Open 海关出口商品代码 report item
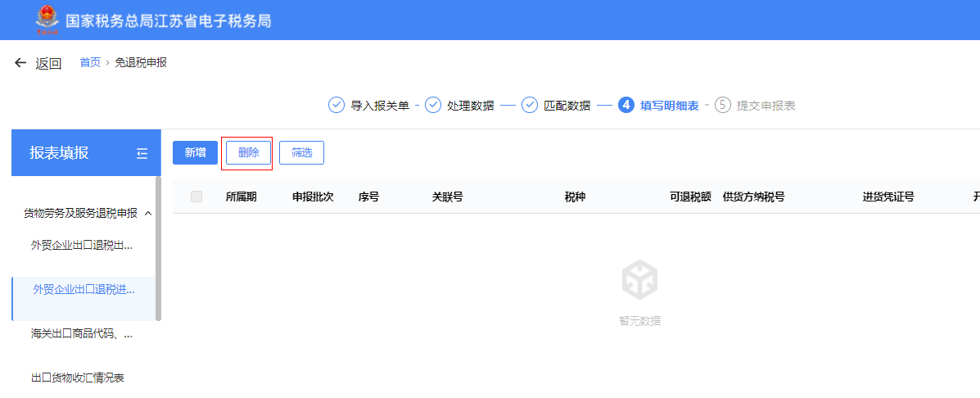Screen dimensions: 980x398 click(x=82, y=333)
